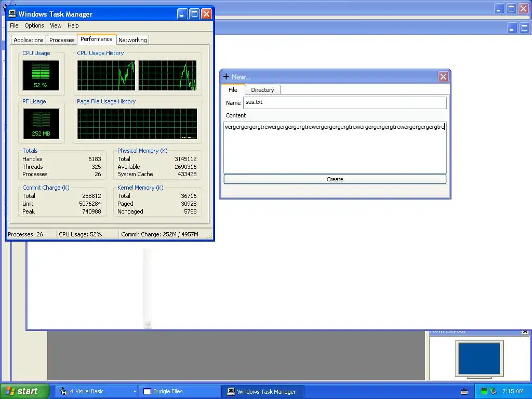This screenshot has height=399, width=532.
Task: Click the keyboard icon in the taskbar
Action: pyautogui.click(x=464, y=392)
